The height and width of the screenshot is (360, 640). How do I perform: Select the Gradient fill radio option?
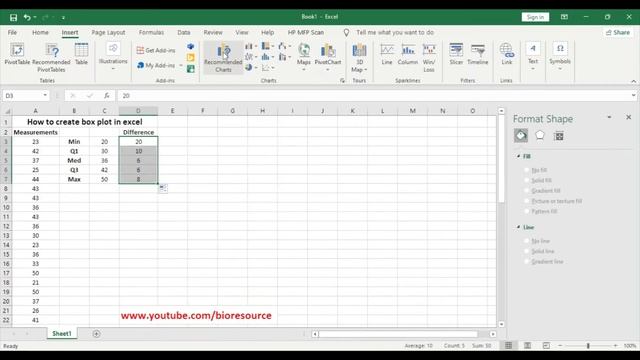(527, 191)
